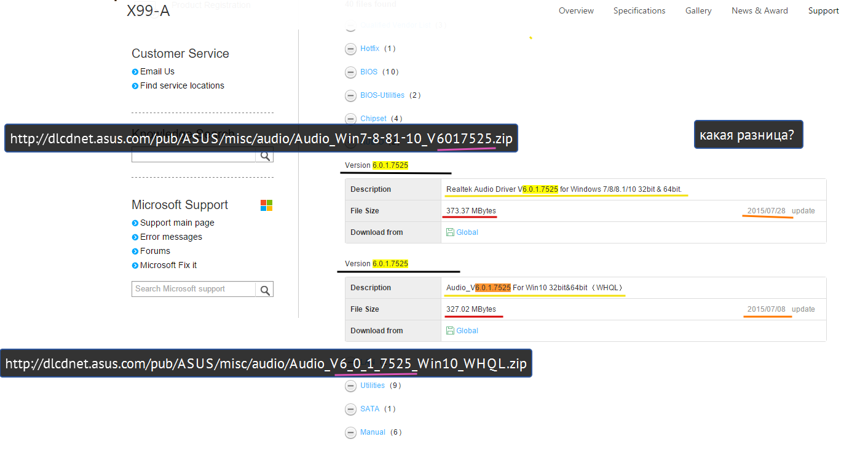Toggle the Chipset section minus icon
868x471 pixels.
tap(350, 119)
